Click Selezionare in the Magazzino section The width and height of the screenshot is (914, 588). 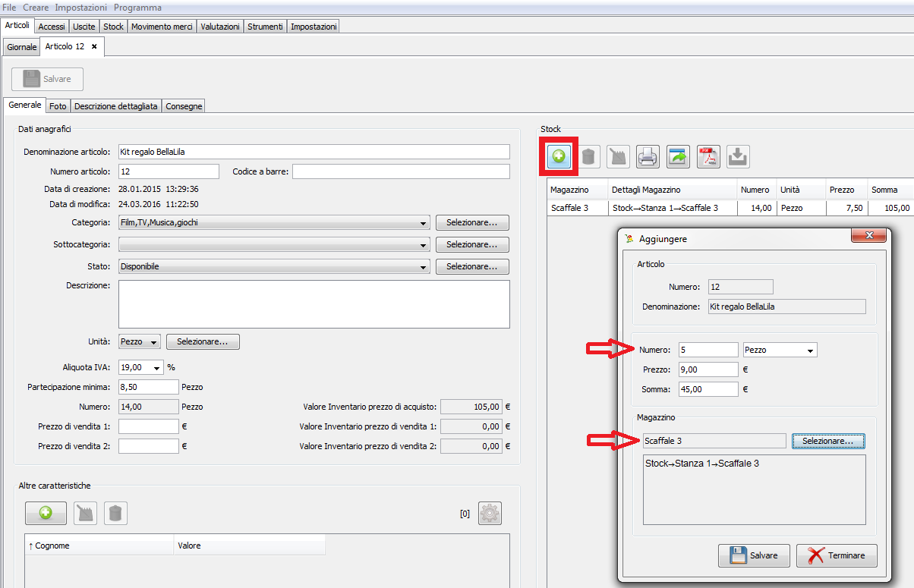click(827, 441)
